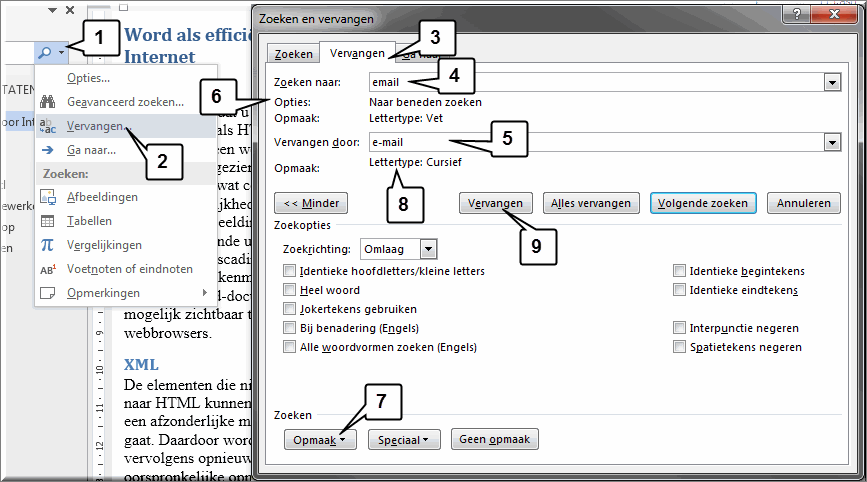Click the blue arrow Go To icon
The width and height of the screenshot is (867, 482).
point(48,150)
